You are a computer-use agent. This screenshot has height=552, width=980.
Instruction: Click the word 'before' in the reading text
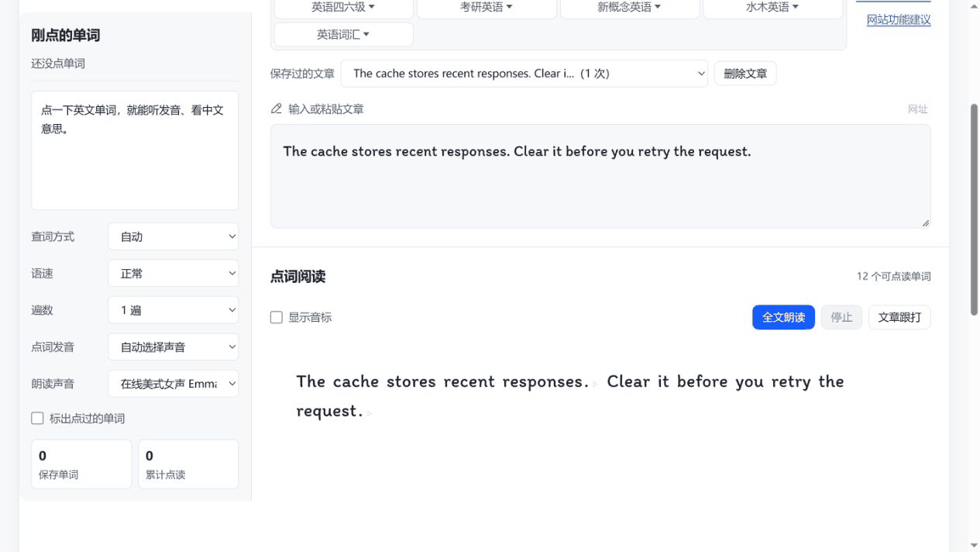[x=701, y=381]
